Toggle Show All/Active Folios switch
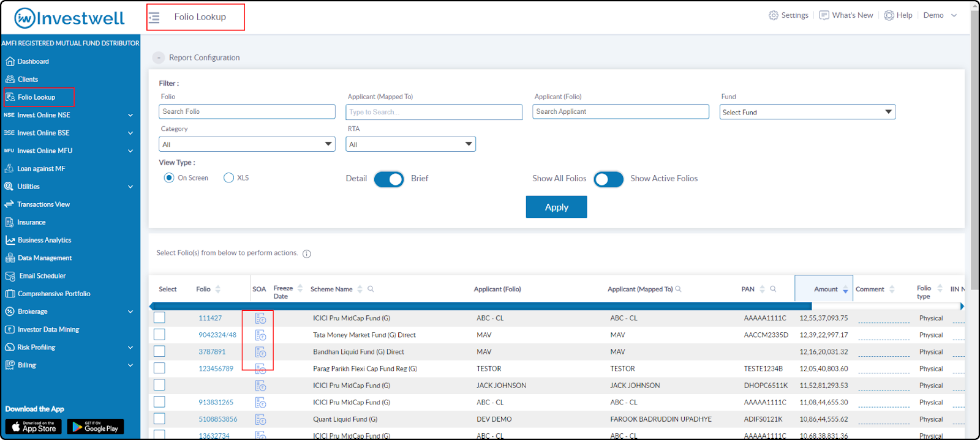The width and height of the screenshot is (980, 440). (x=608, y=179)
